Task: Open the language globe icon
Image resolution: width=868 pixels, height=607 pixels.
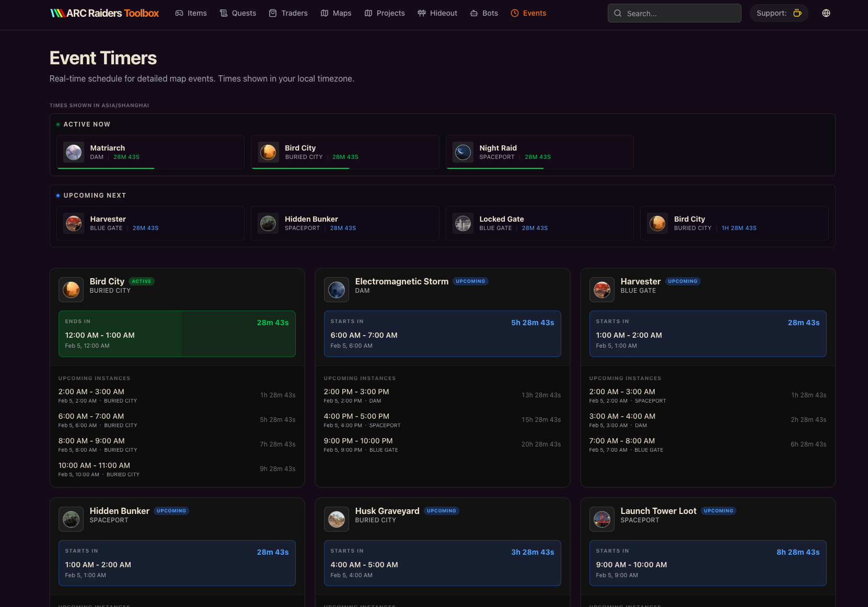Action: click(826, 13)
